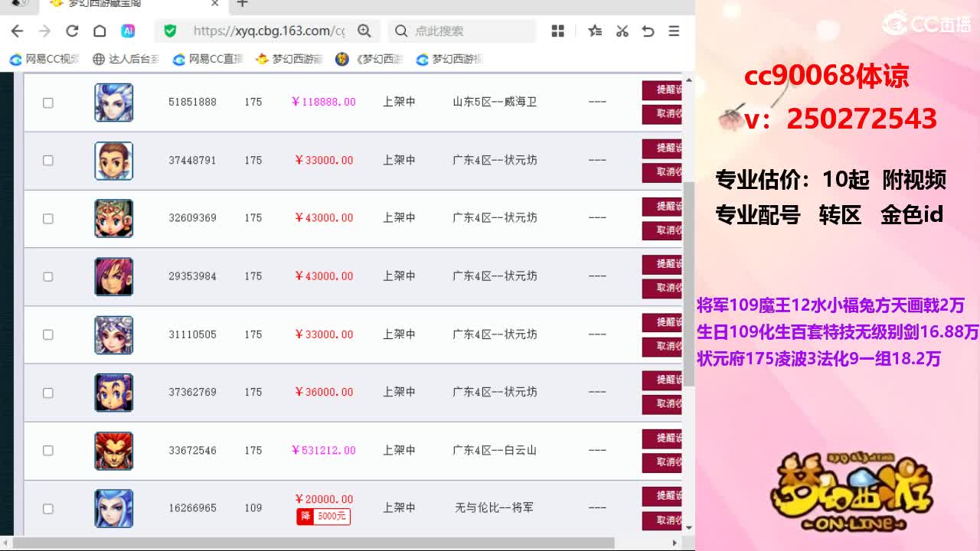Click the 取消收 button for character 33672546

point(662,462)
